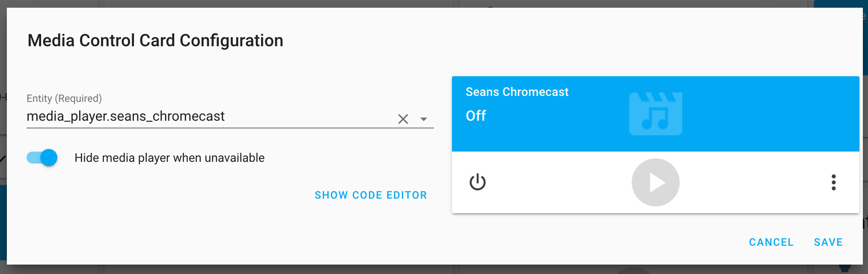
Task: Click the power button to turn on Chromecast
Action: pos(478,182)
